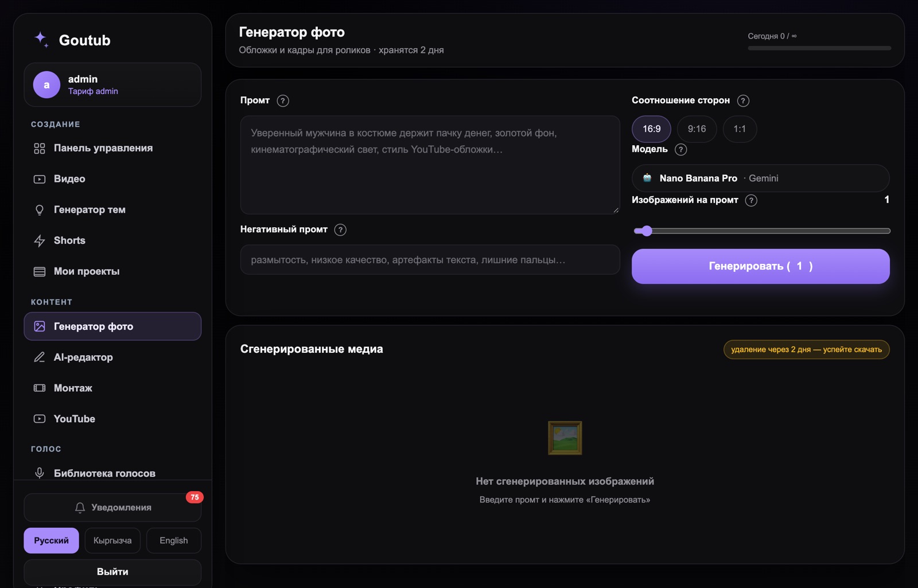Click the Выйти logout button
The image size is (918, 588).
pyautogui.click(x=112, y=572)
